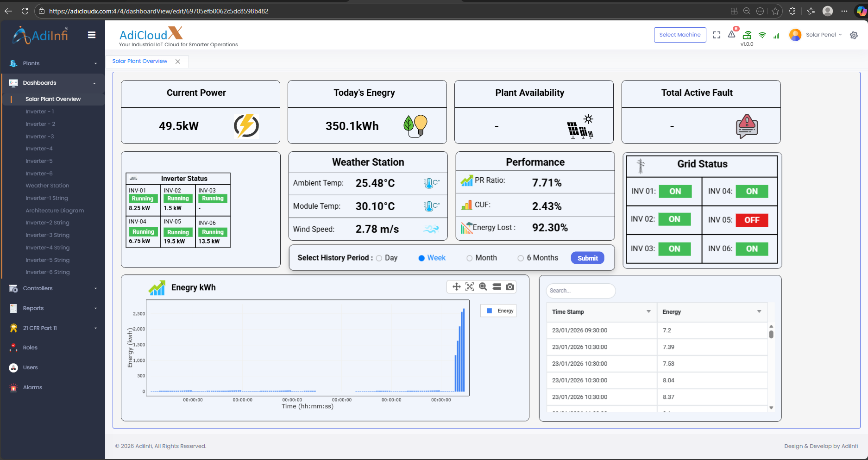Open Weather Station in the sidebar

47,186
